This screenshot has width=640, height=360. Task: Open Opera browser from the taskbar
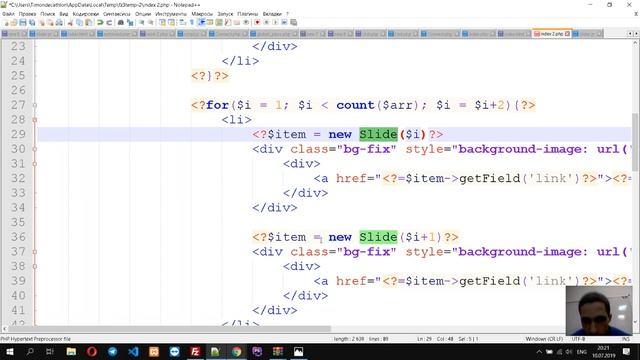92,351
